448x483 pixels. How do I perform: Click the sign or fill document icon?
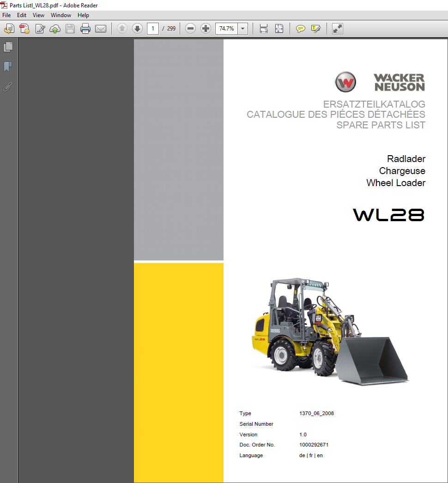[40, 29]
